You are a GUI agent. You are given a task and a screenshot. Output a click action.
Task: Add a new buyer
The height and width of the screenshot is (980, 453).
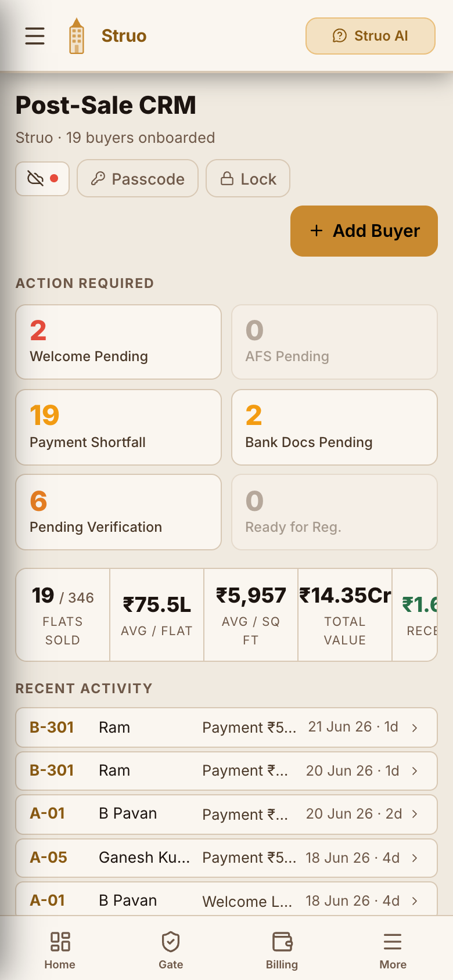364,231
